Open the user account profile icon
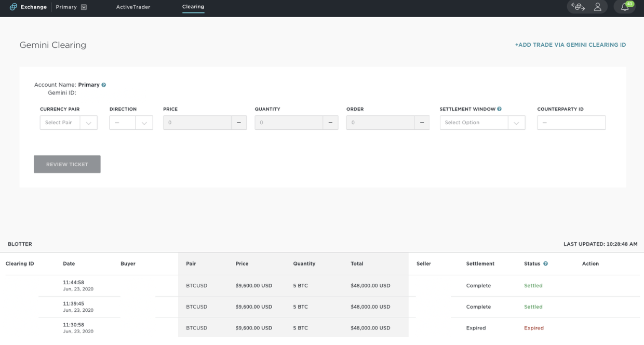Screen dimensions: 644x345 click(x=598, y=7)
